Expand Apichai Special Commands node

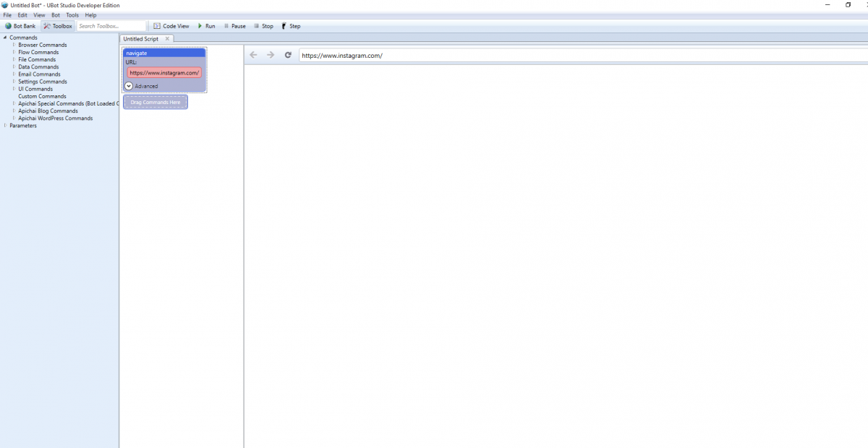(x=14, y=103)
